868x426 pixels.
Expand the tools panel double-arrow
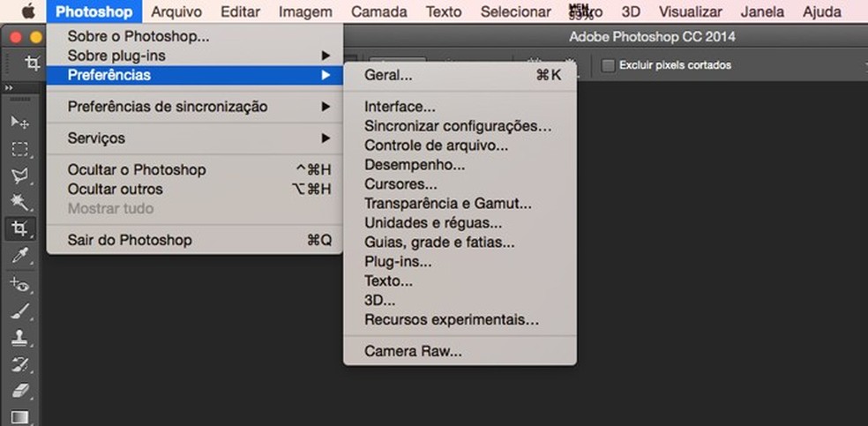point(9,89)
